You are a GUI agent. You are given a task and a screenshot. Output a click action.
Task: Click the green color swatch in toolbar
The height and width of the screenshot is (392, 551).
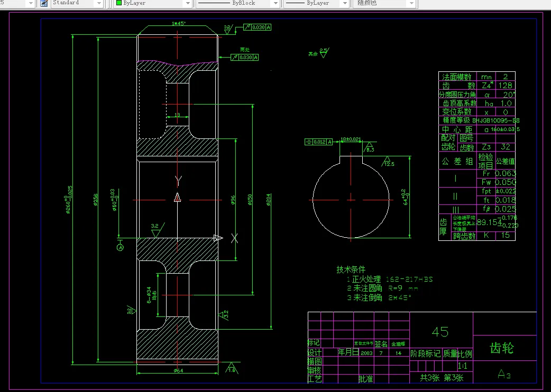[119, 3]
